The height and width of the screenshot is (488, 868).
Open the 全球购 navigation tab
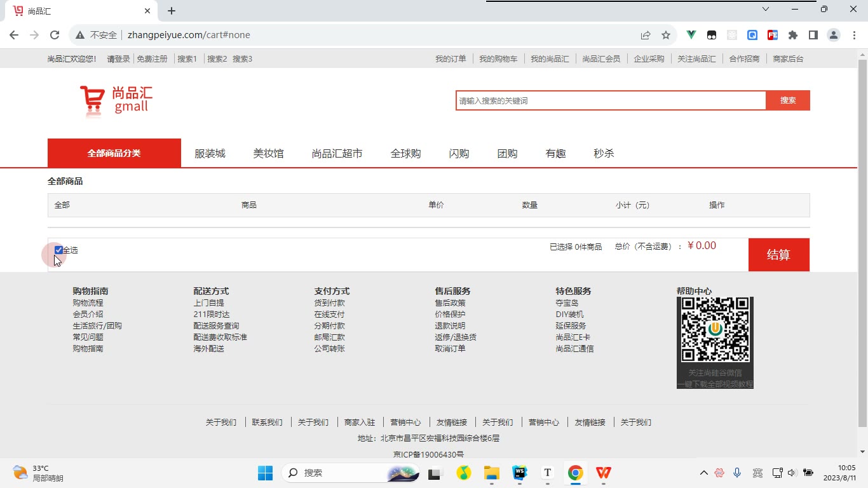405,154
